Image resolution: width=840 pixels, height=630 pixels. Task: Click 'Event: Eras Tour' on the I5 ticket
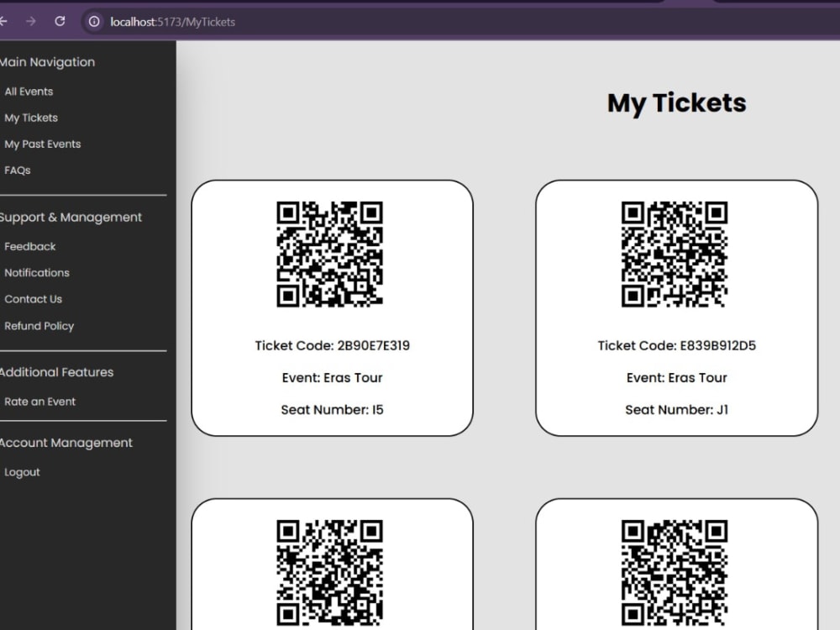pos(332,378)
